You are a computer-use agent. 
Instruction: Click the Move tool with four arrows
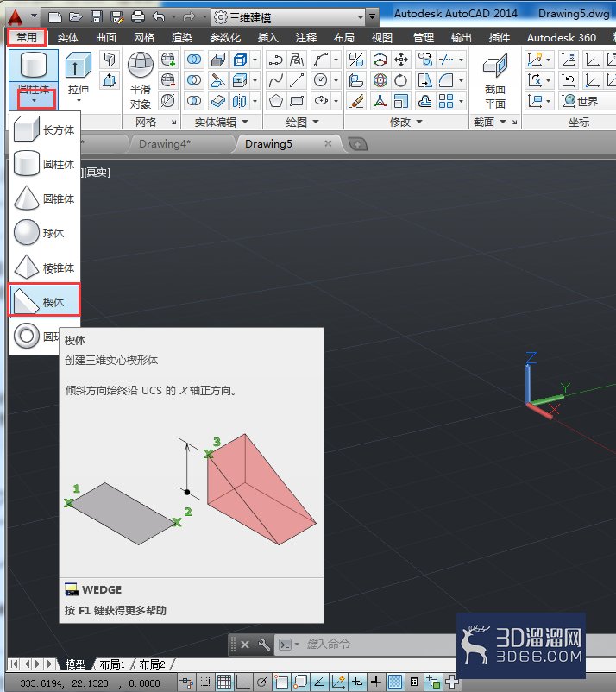click(400, 60)
